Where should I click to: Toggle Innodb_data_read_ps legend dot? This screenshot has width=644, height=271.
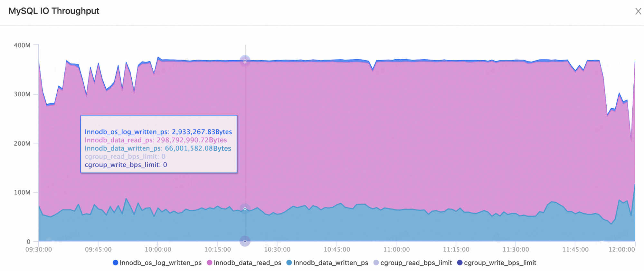pyautogui.click(x=210, y=263)
